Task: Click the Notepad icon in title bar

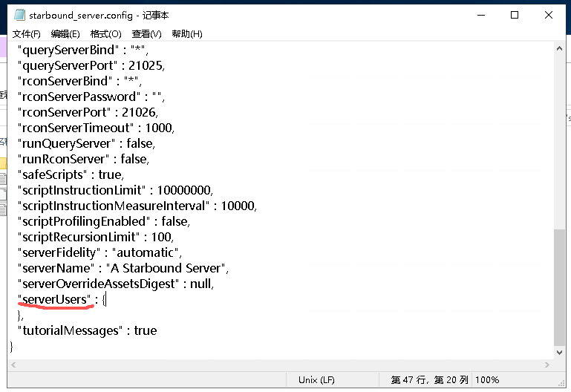Action: [18, 15]
